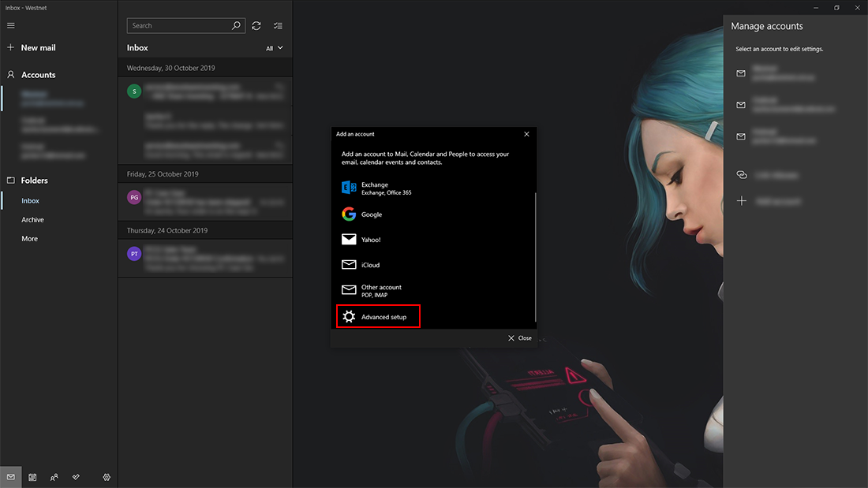Expand the All filter dropdown
The height and width of the screenshot is (488, 868).
pos(274,48)
